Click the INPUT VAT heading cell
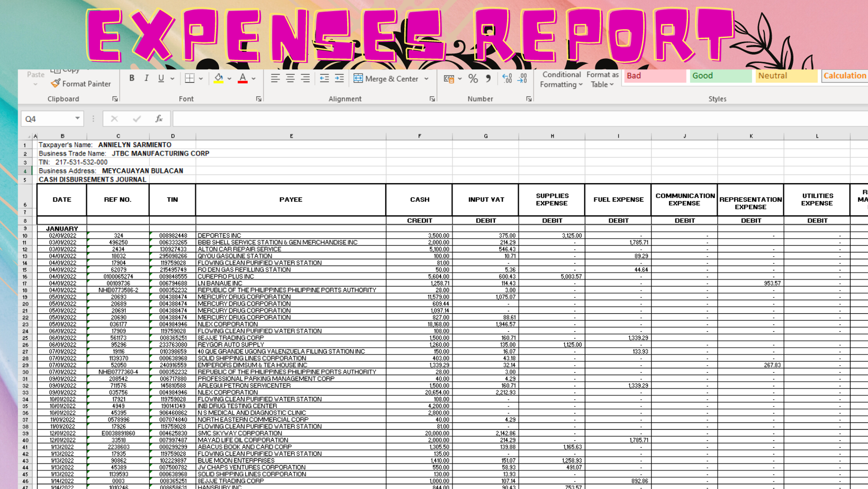The image size is (868, 489). [x=486, y=200]
